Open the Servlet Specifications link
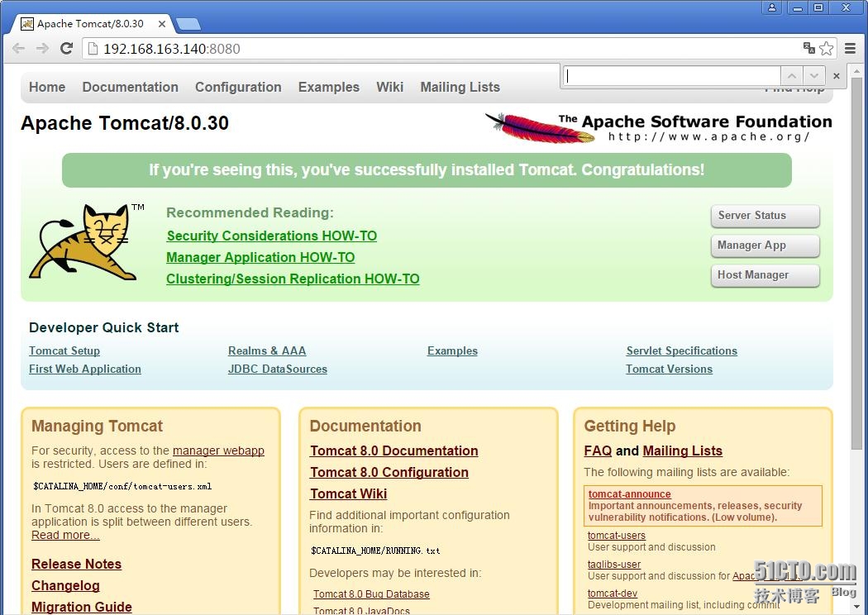The width and height of the screenshot is (868, 615). [x=681, y=350]
